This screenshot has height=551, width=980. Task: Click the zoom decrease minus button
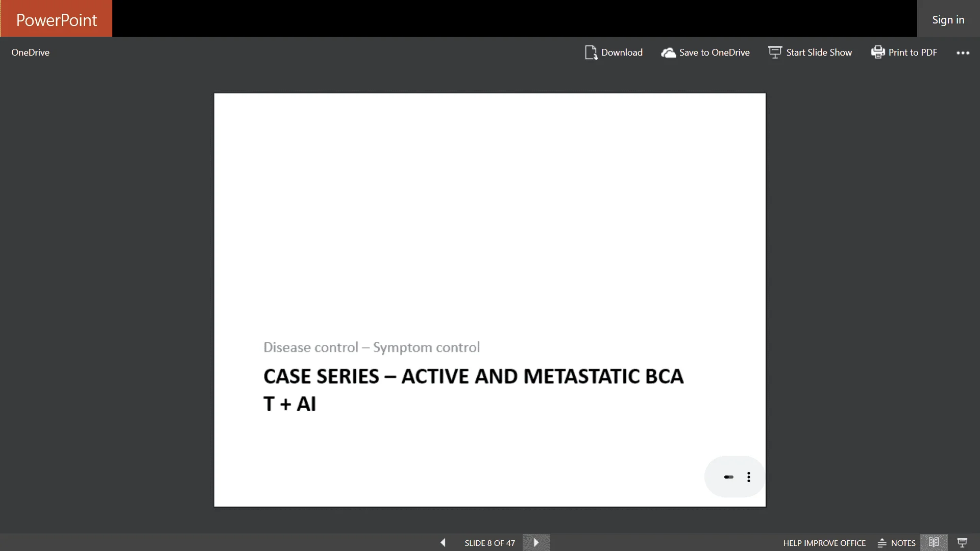[x=729, y=477]
